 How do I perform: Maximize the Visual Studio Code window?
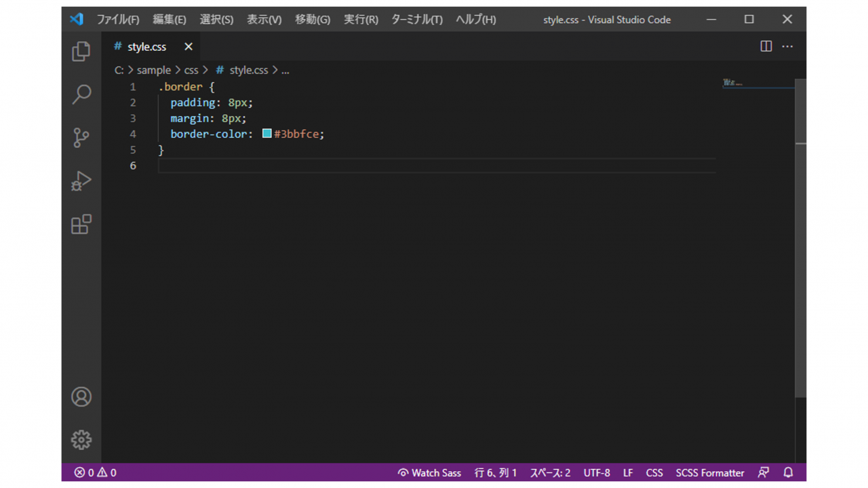[749, 19]
